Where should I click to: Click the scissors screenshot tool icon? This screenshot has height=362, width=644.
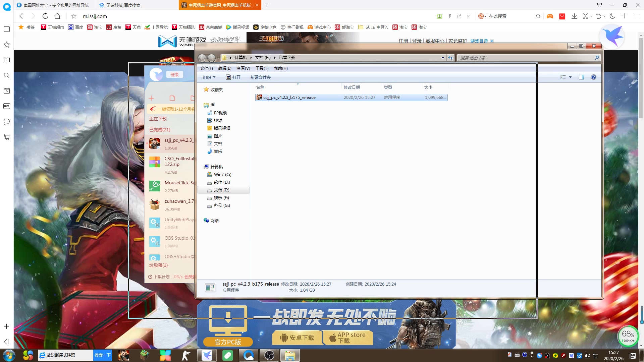(585, 16)
